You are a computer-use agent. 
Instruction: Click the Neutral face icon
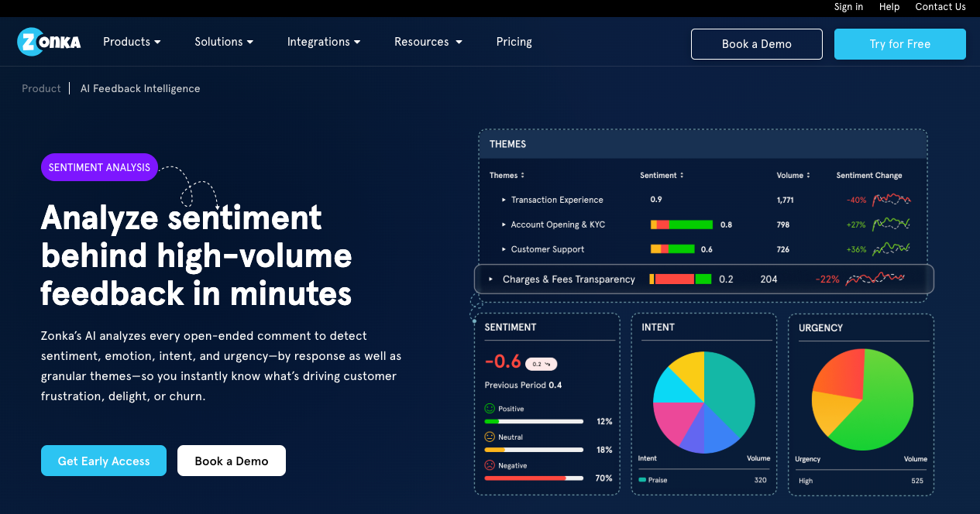click(x=490, y=437)
